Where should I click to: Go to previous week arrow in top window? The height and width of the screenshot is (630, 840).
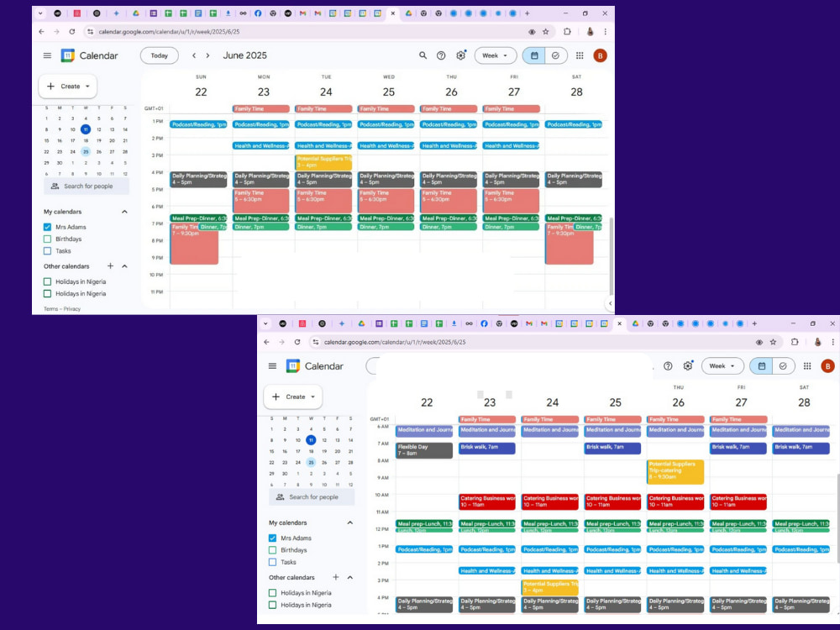pos(194,55)
